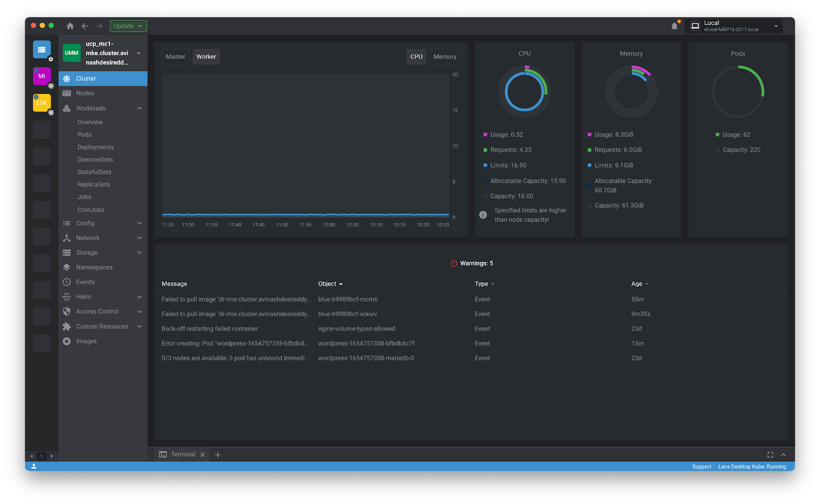820x504 pixels.
Task: Go to previous hotbar page arrow
Action: tap(32, 456)
